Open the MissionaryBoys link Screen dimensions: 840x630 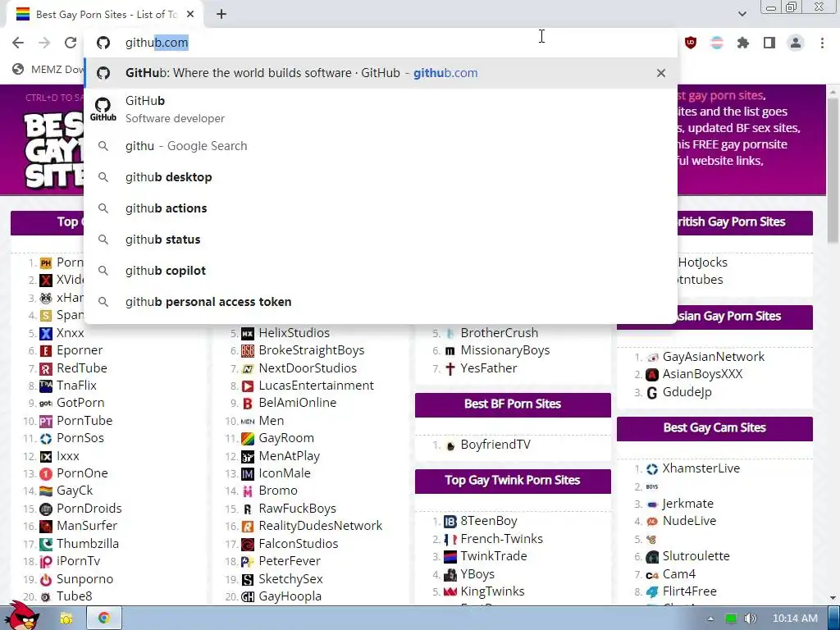pyautogui.click(x=505, y=350)
